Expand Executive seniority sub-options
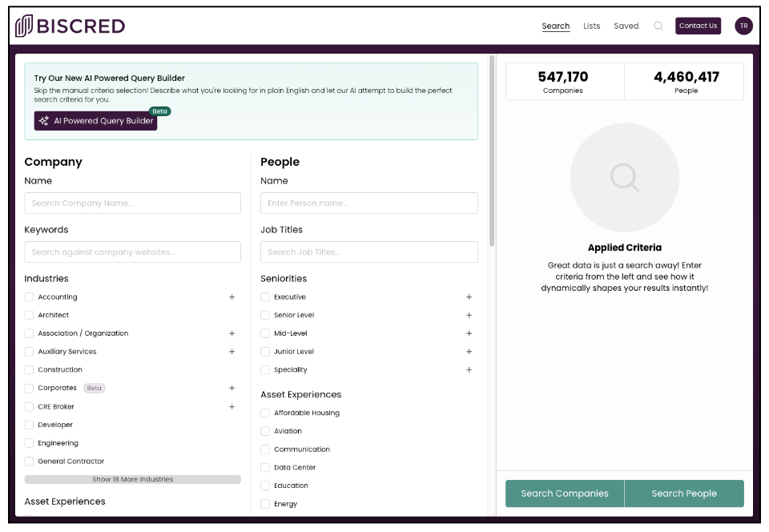 click(469, 297)
